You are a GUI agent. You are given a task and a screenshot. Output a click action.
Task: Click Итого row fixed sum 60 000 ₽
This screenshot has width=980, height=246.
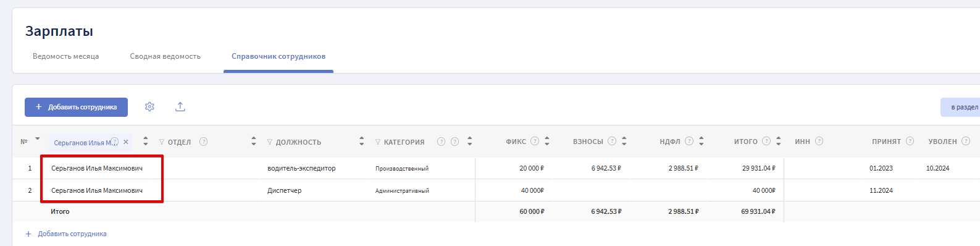point(532,211)
